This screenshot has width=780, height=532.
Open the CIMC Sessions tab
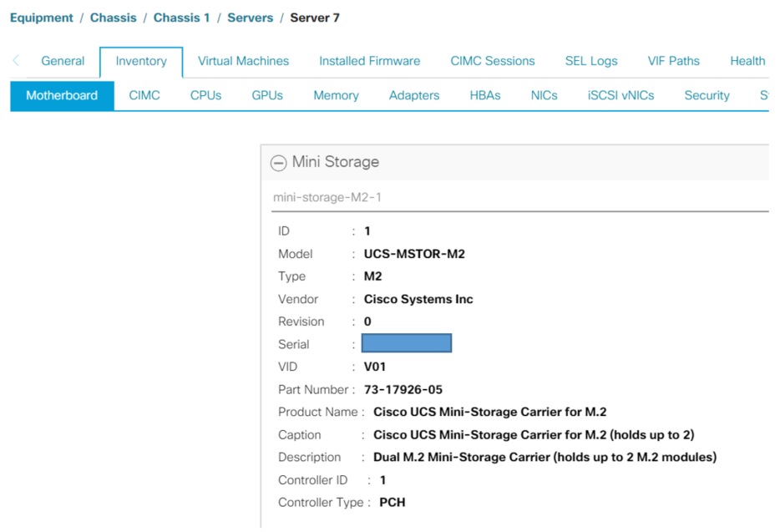(x=492, y=60)
